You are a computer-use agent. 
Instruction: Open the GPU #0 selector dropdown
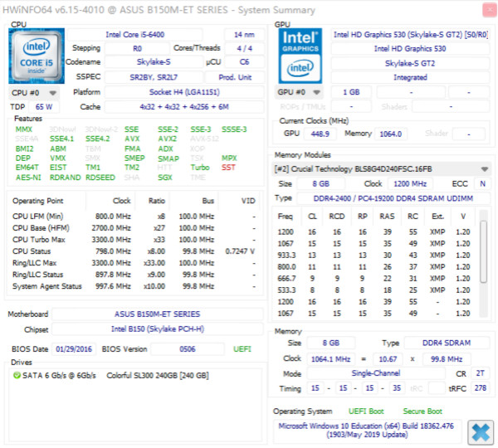click(299, 92)
